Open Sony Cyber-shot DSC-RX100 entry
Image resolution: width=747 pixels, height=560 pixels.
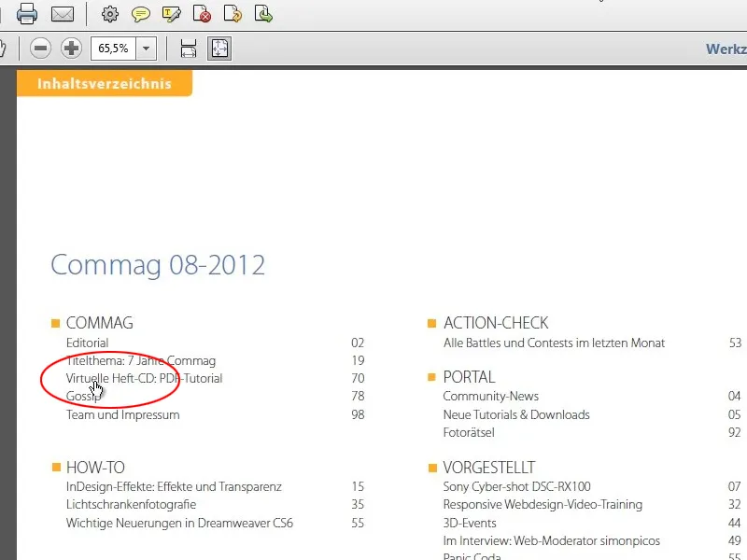(517, 486)
